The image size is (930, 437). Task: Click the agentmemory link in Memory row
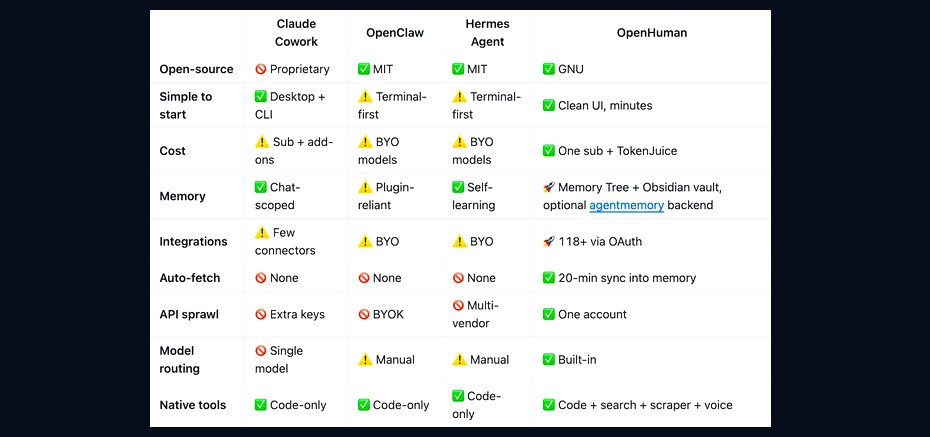(x=626, y=205)
